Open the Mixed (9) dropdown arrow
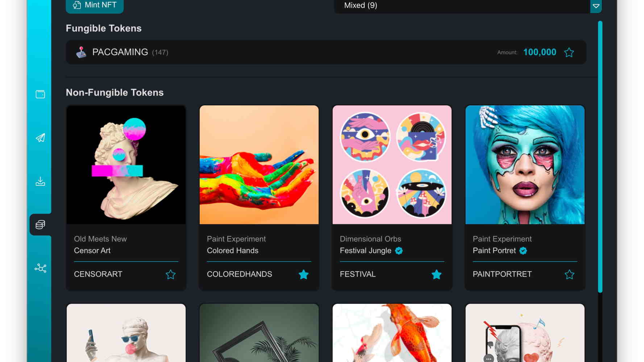Viewport: 644px width, 362px height. click(596, 6)
